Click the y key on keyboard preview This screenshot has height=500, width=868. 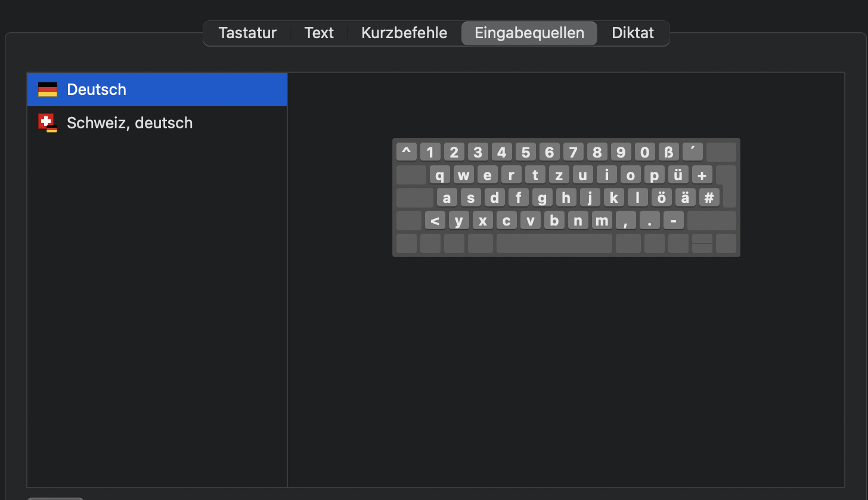coord(458,221)
